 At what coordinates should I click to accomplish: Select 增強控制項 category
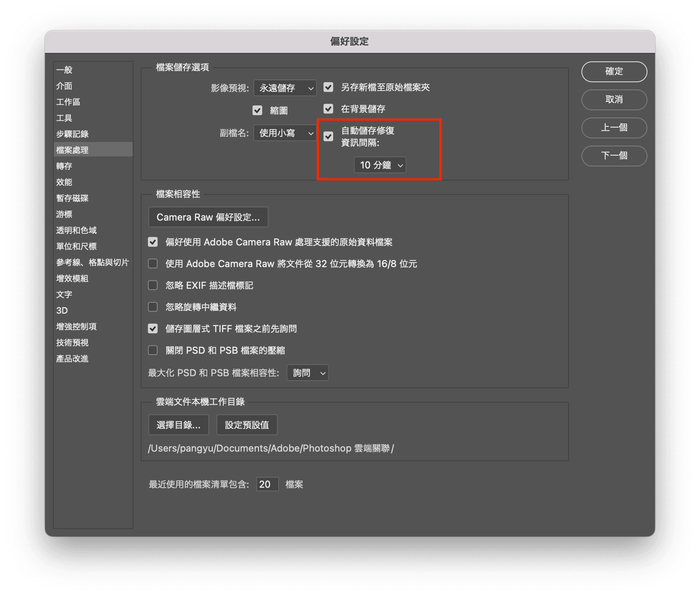tap(93, 326)
